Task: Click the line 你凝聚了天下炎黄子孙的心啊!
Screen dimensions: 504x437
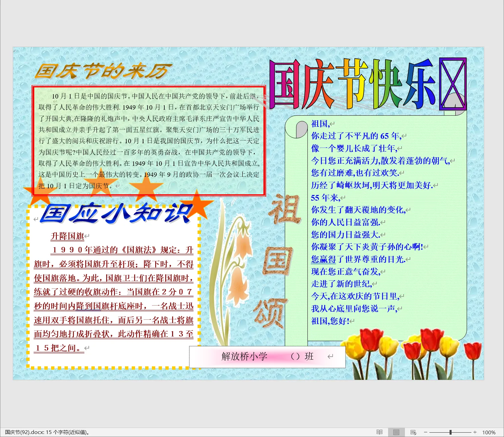Action: [x=367, y=247]
